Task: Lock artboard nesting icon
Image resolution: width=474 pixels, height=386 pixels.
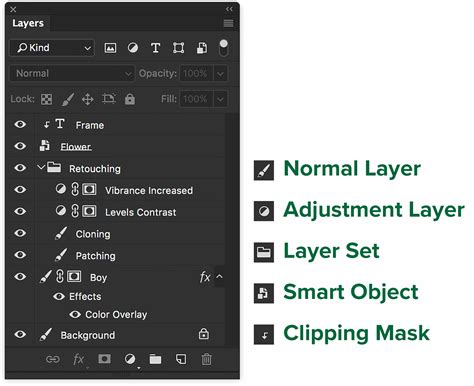Action: [109, 99]
